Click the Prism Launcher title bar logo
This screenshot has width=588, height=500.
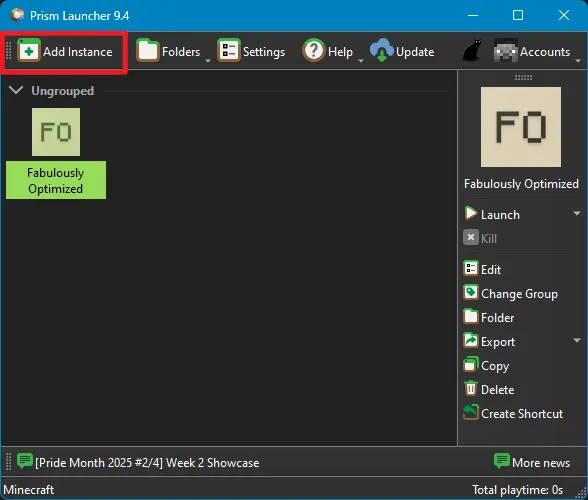tap(17, 15)
